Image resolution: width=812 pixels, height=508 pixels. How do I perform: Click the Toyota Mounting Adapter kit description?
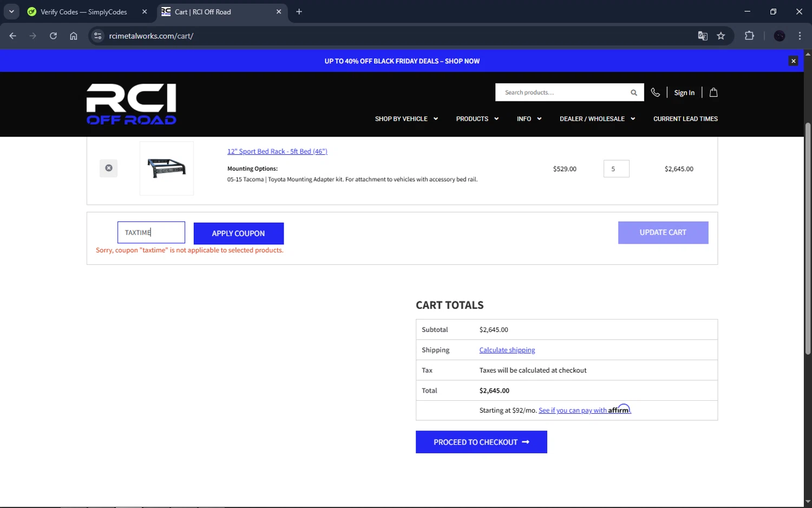click(x=352, y=179)
